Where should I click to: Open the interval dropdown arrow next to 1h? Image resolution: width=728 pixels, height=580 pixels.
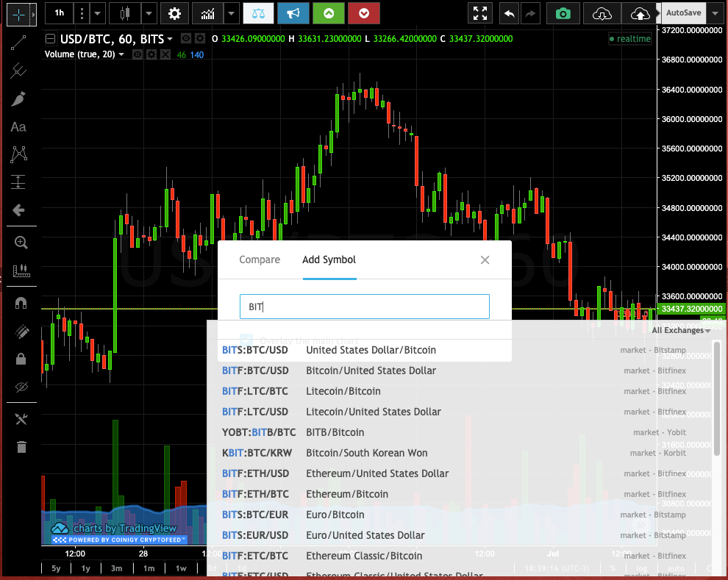pos(97,13)
